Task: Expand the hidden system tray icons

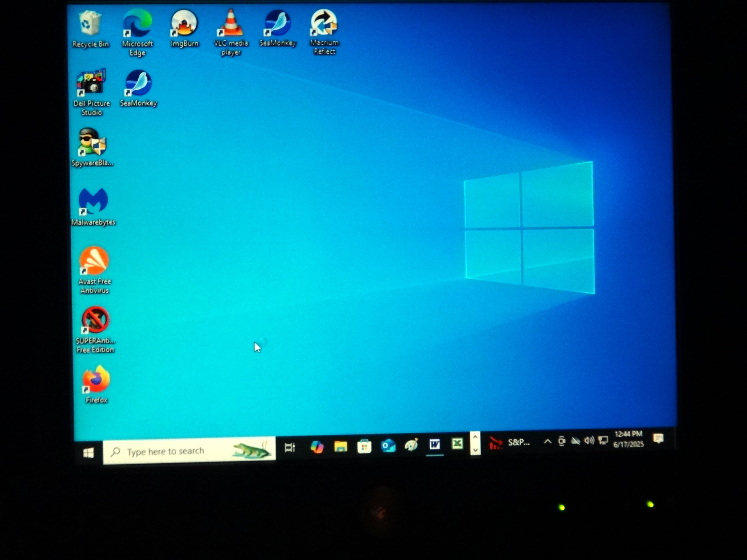Action: click(x=548, y=441)
